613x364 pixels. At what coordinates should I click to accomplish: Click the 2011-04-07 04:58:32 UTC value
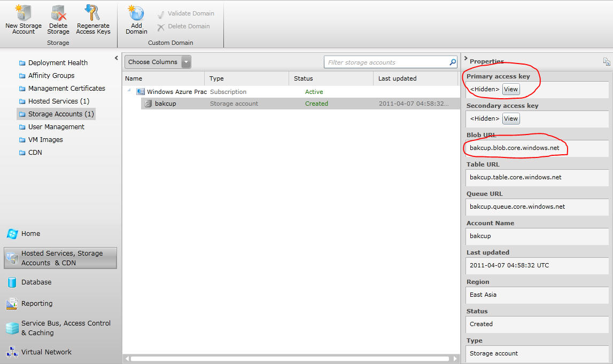(509, 265)
